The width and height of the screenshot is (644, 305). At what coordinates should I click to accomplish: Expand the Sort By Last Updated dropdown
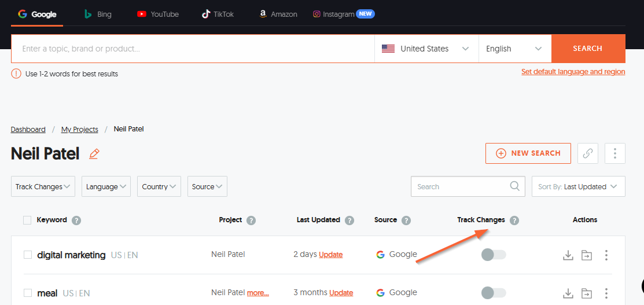(x=578, y=186)
